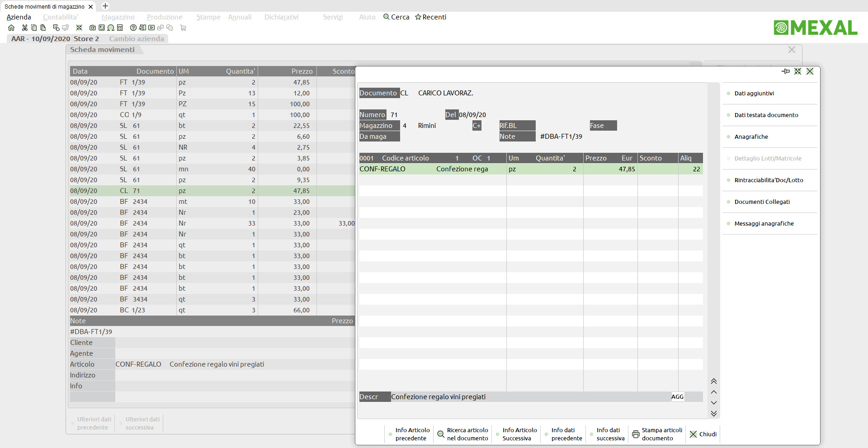Screen dimensions: 868x448
Task: Click the printer icon for Stampa articoli documento
Action: 637,434
